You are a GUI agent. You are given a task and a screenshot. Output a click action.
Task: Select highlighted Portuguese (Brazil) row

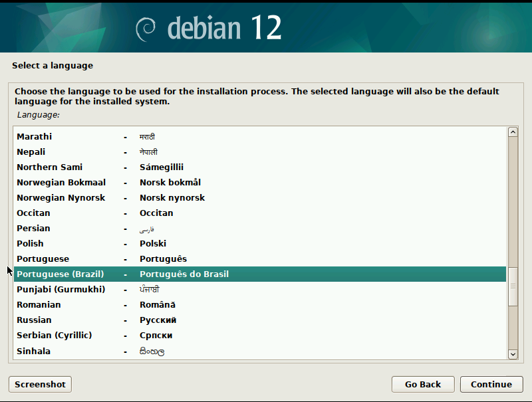coord(260,274)
